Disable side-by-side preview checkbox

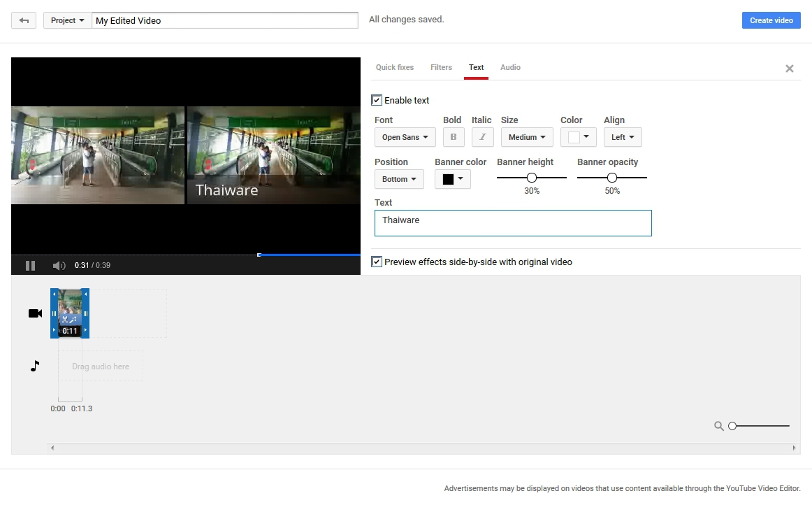click(377, 262)
